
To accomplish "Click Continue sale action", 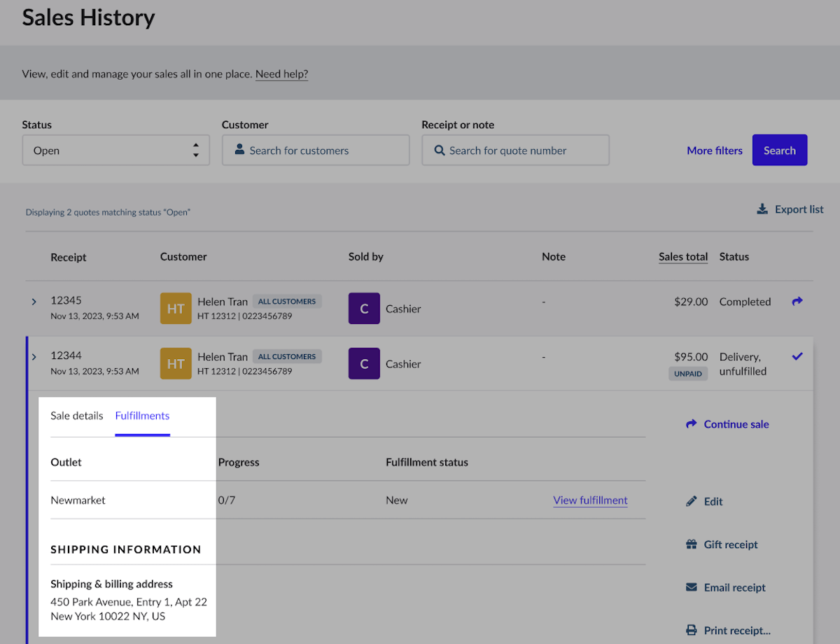I will (x=727, y=424).
